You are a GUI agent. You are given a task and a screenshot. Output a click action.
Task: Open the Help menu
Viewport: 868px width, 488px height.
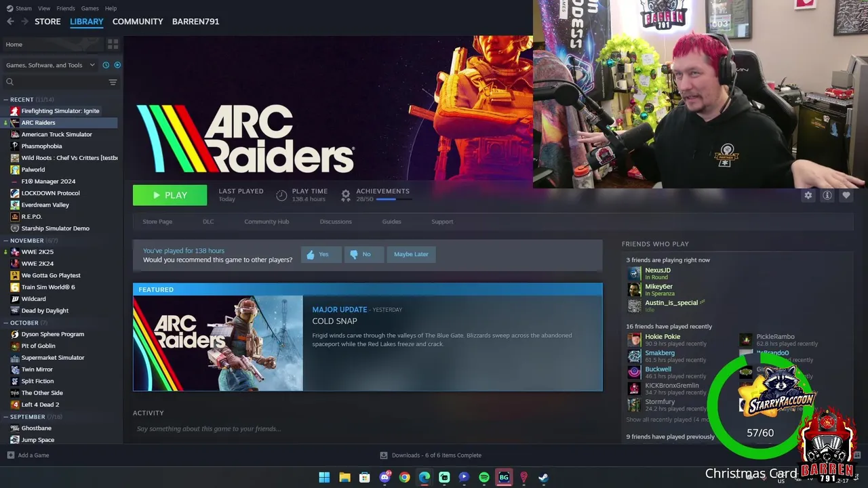tap(111, 8)
